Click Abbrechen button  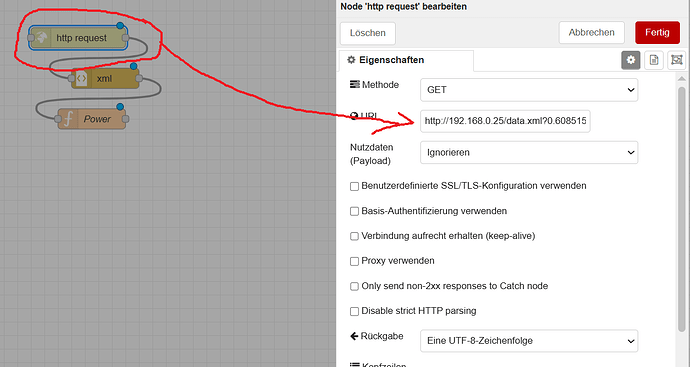coord(591,33)
